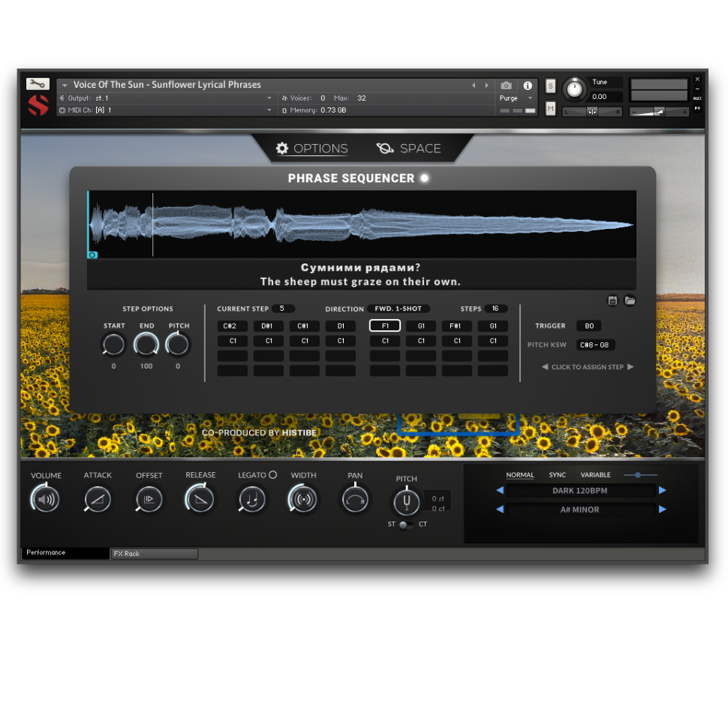The width and height of the screenshot is (728, 728).
Task: Save sequencer preset with disk icon
Action: click(612, 300)
